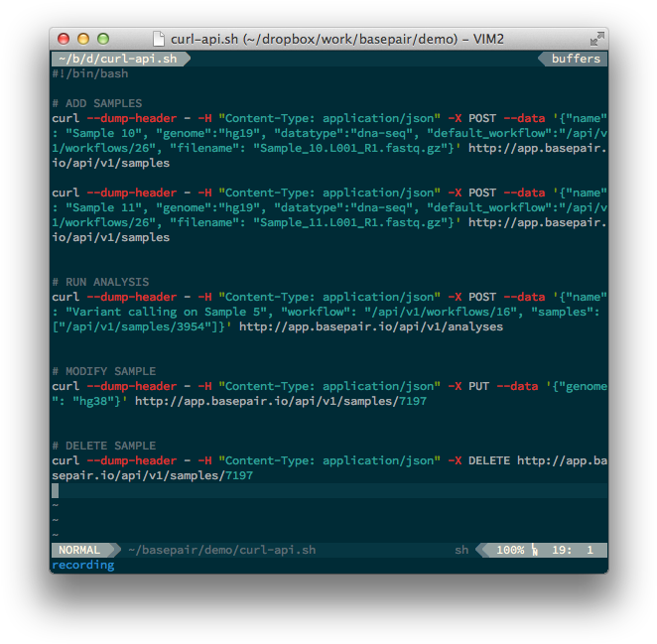The width and height of the screenshot is (657, 644).
Task: Click the ~/basepair/demo/curl-api.sh status path
Action: pos(222,550)
